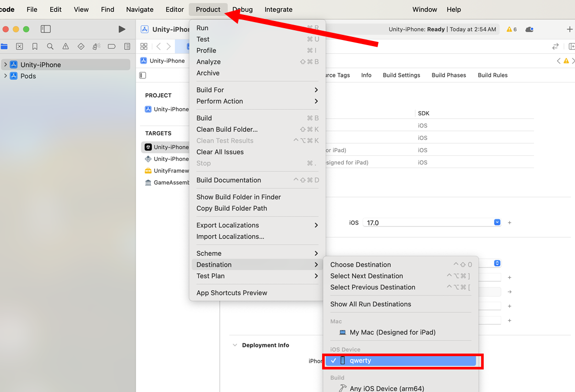The height and width of the screenshot is (392, 575).
Task: Click the cloud status icon
Action: (x=529, y=29)
